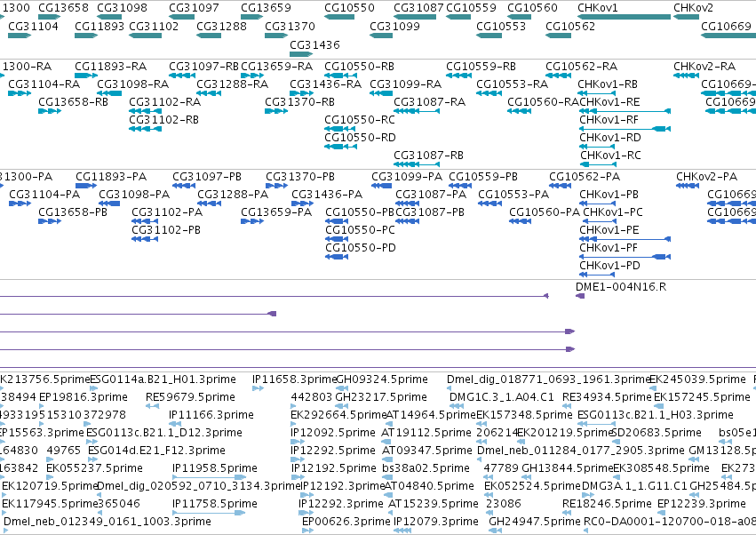Click the CHKov1-RE transcript label
Viewport: 756px width, 535px height.
pos(610,102)
